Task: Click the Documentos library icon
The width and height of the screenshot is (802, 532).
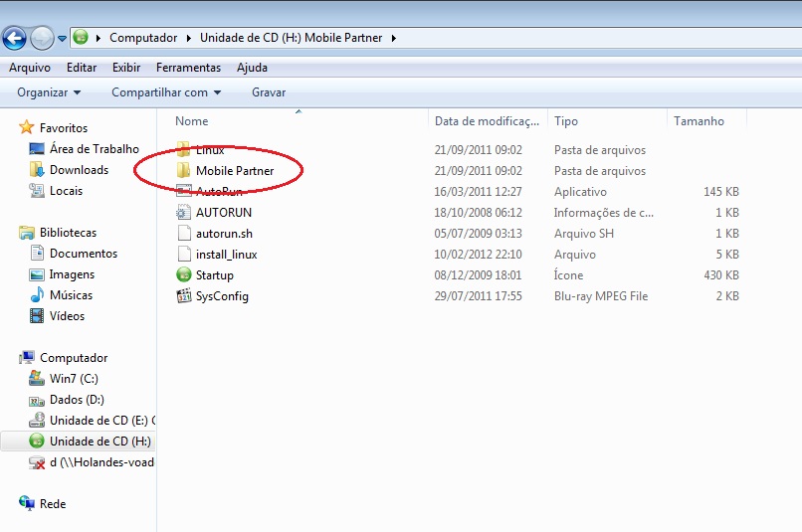Action: (x=37, y=253)
